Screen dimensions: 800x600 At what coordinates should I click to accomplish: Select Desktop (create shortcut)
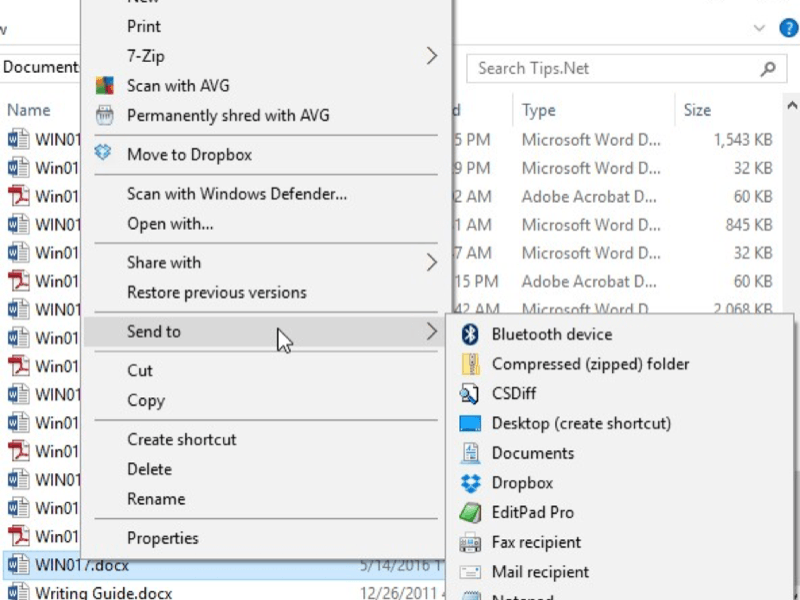coord(581,423)
